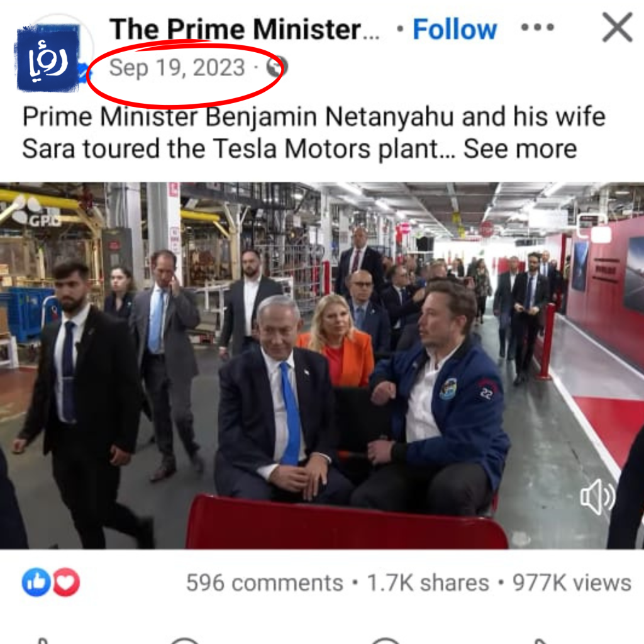Play the Tesla plant tour video
Image resolution: width=644 pixels, height=644 pixels.
click(322, 365)
